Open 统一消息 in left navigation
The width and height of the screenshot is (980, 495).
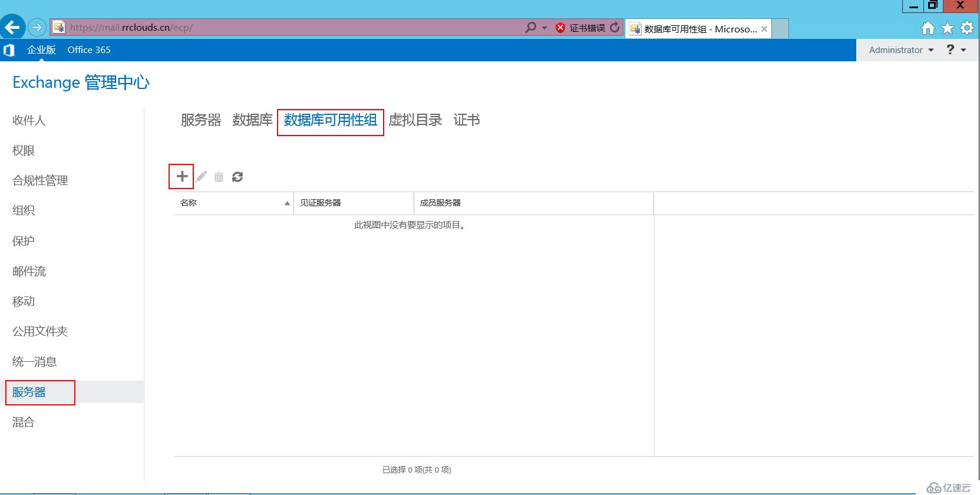[x=35, y=362]
